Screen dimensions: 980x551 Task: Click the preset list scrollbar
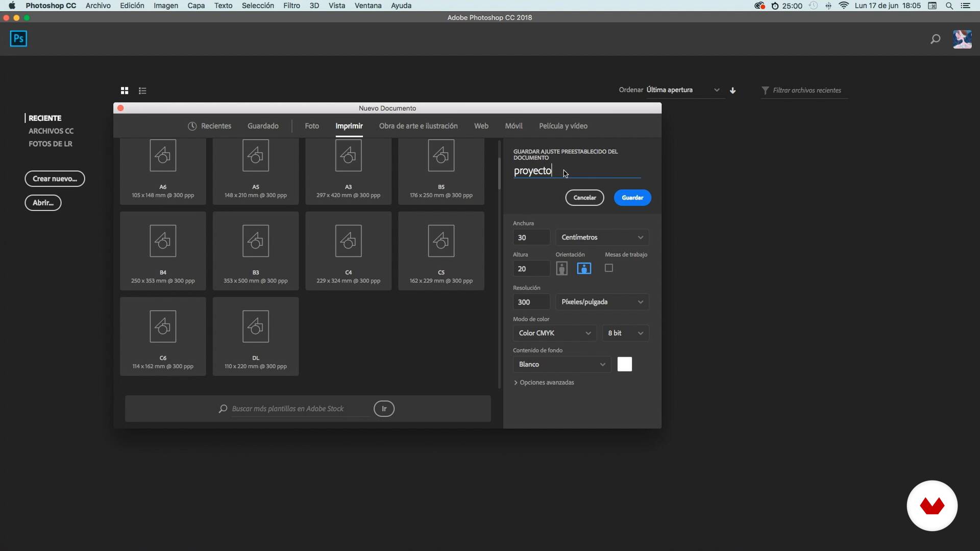(499, 173)
